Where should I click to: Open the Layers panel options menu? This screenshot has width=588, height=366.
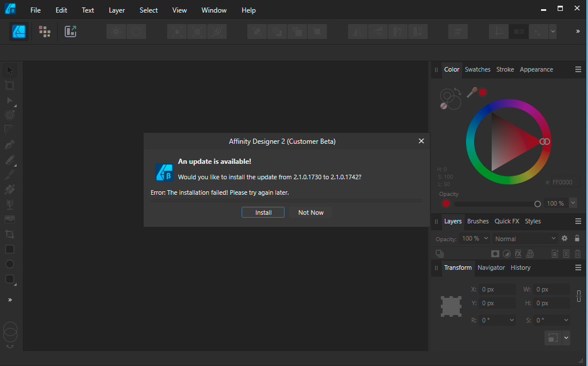[x=578, y=221]
